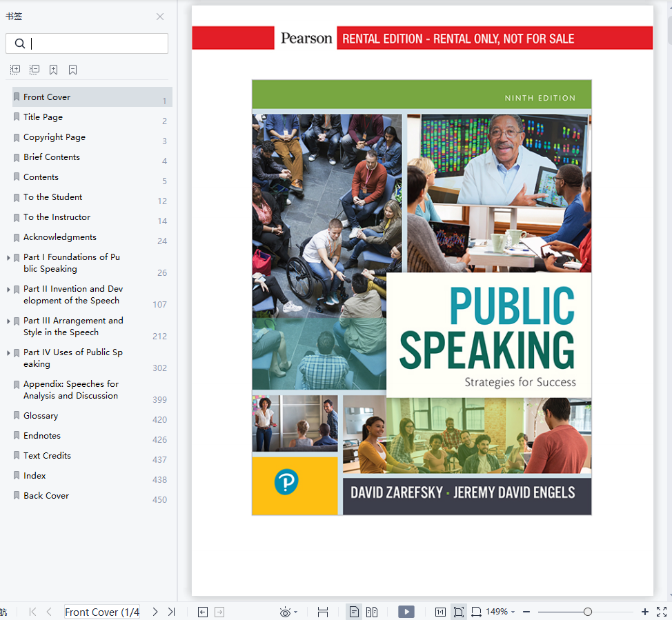Click page number 399 for Appendix
Image resolution: width=672 pixels, height=620 pixels.
(x=159, y=400)
